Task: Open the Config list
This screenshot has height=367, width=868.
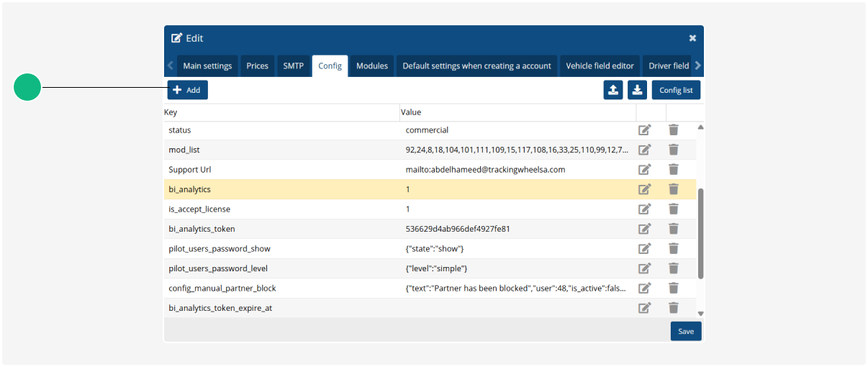Action: 676,90
